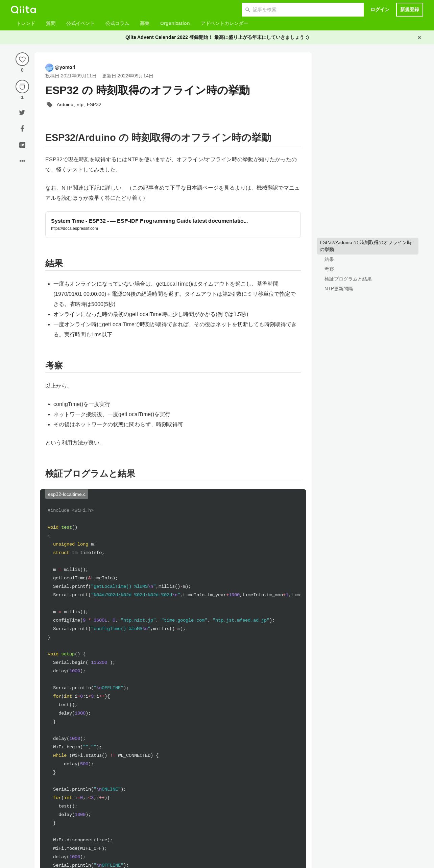Screen dimensions: 434x868
Task: Click the 結果 section heading
Action: tap(54, 263)
